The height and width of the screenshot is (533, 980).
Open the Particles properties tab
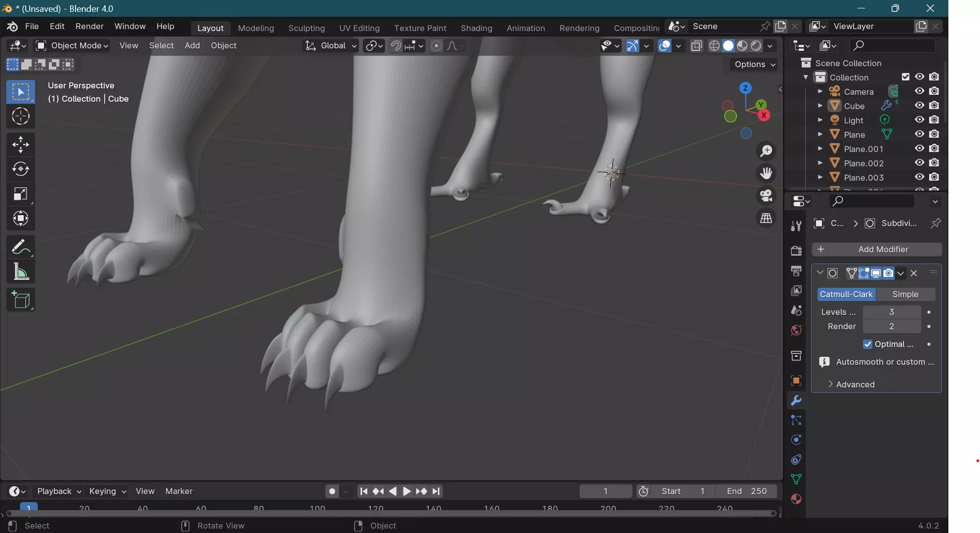point(796,420)
